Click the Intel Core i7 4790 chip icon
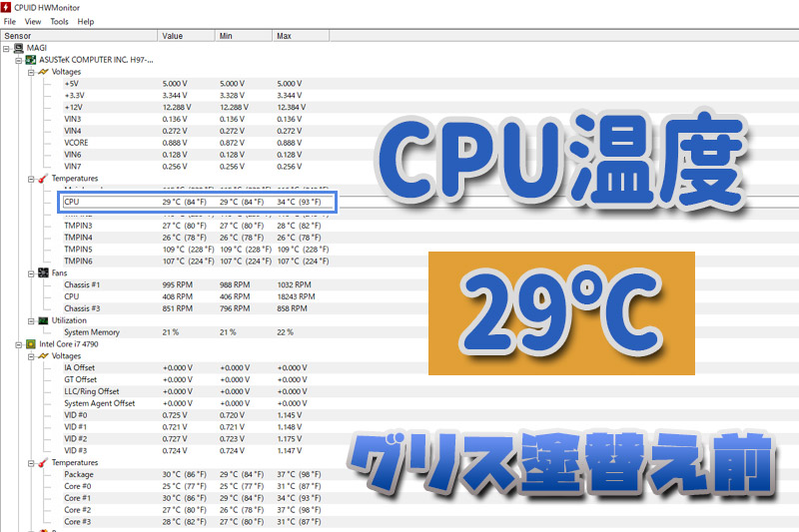 [x=31, y=344]
